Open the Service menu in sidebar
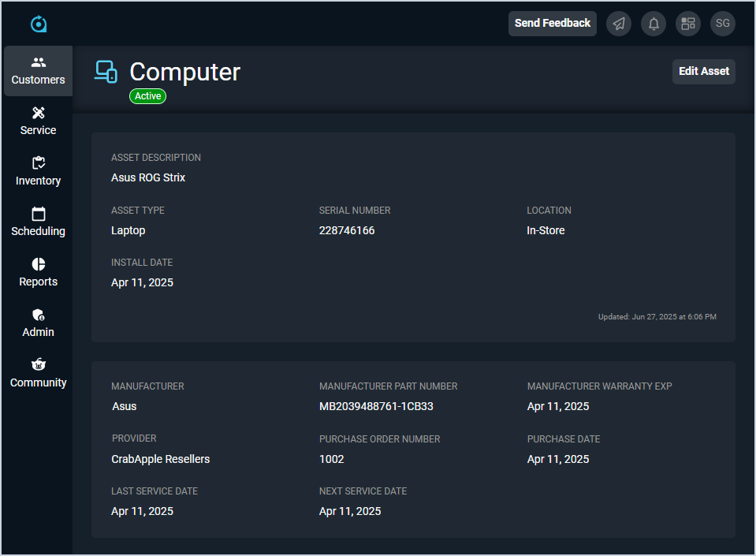Image resolution: width=756 pixels, height=556 pixels. coord(38,121)
